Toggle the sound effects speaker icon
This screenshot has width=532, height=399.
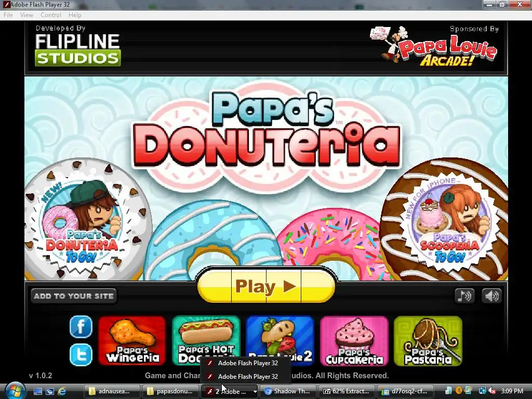pyautogui.click(x=491, y=296)
